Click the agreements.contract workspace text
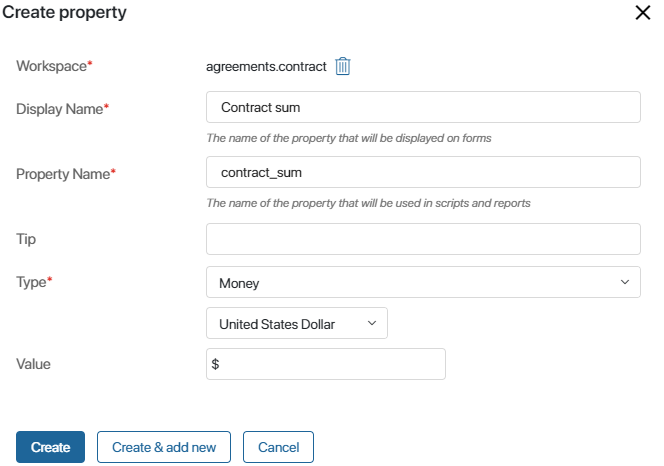The image size is (664, 466). [266, 67]
